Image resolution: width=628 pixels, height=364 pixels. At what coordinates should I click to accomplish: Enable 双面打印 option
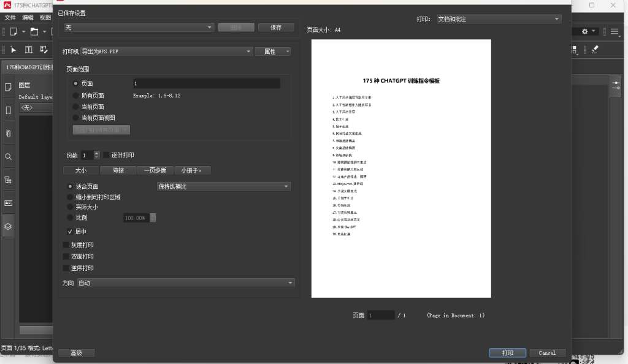[66, 257]
